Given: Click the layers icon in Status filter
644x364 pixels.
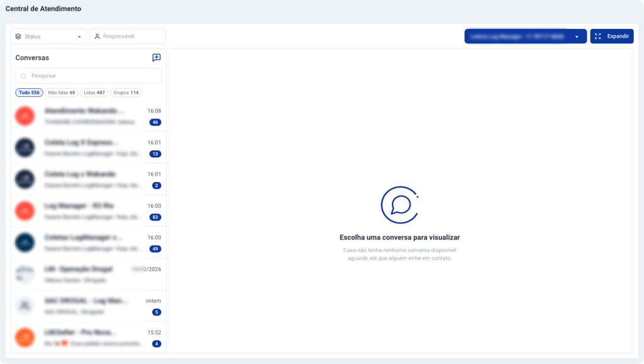Looking at the screenshot, I should (18, 37).
